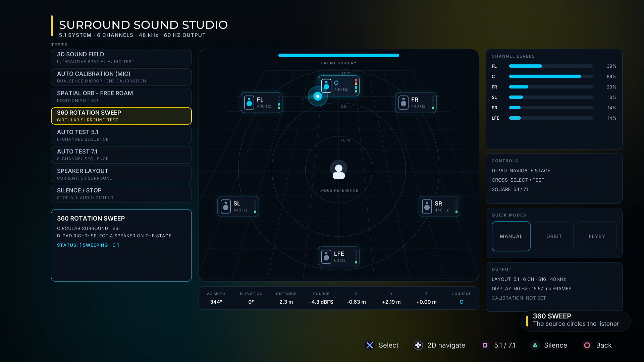Click the SR channel level bar
Screen dimensions: 644x362
click(x=551, y=108)
